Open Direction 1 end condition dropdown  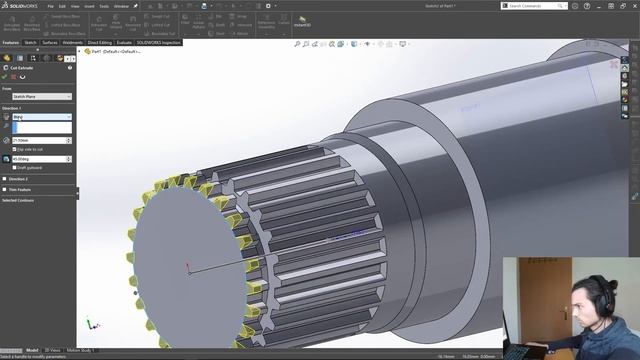tap(42, 117)
